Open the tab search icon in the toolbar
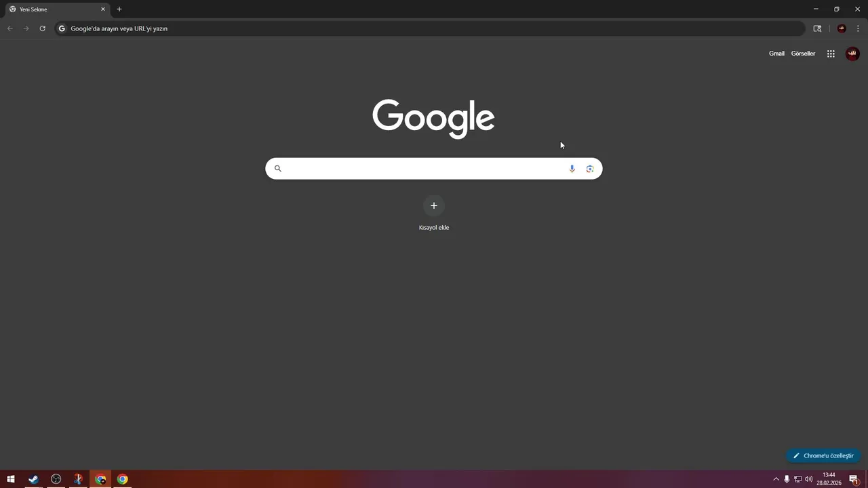 click(817, 28)
